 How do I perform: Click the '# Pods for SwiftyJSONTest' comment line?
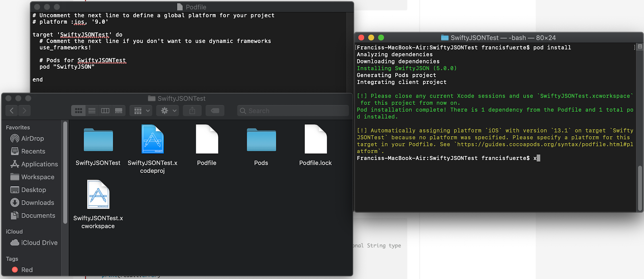[83, 60]
